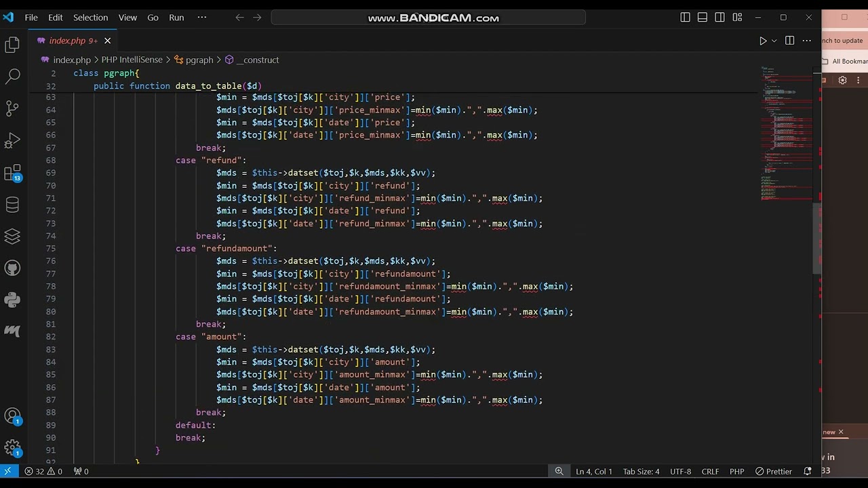Open the three-dot menu in the browser window
868x488 pixels.
coord(859,80)
